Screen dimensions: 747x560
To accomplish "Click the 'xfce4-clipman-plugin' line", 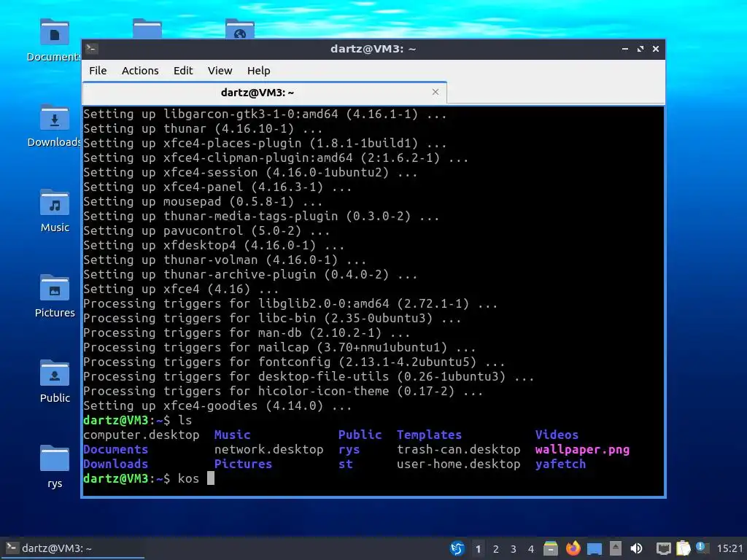I will click(276, 157).
